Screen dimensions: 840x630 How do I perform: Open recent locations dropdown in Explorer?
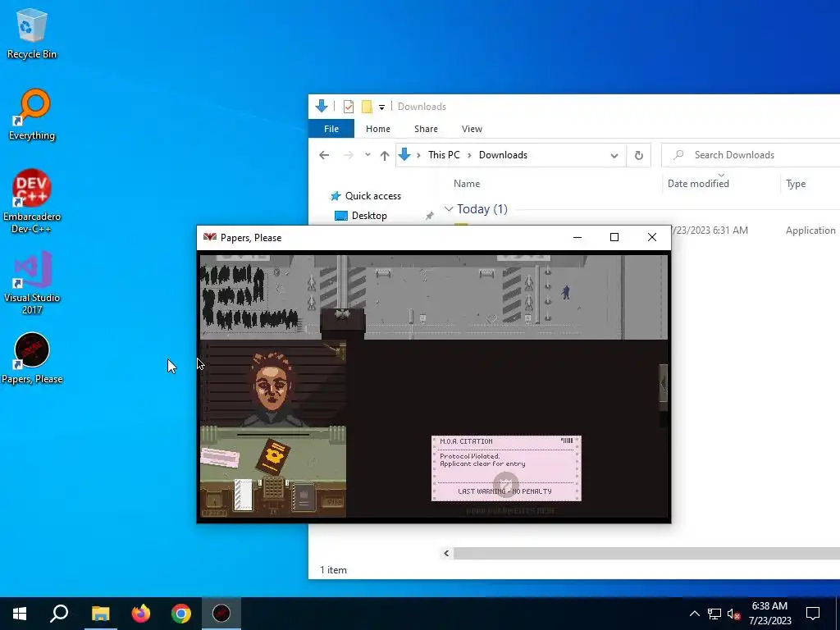coord(367,155)
